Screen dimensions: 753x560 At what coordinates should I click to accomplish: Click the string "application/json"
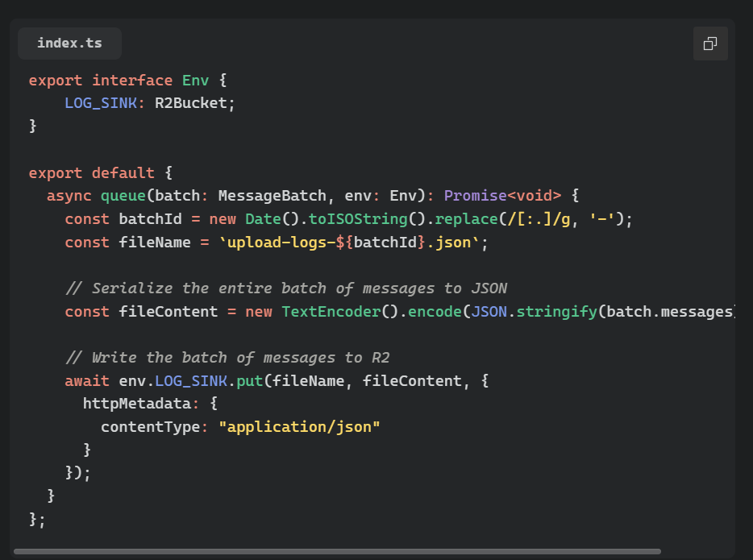(299, 427)
